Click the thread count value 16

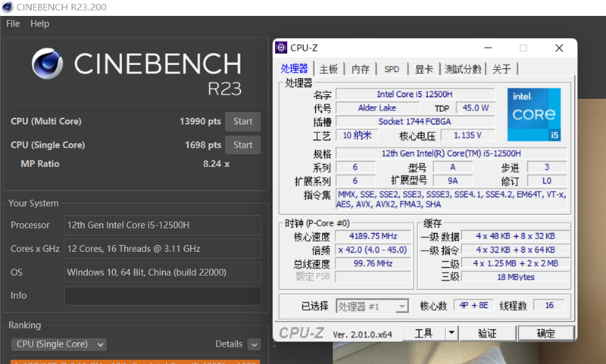click(x=549, y=305)
